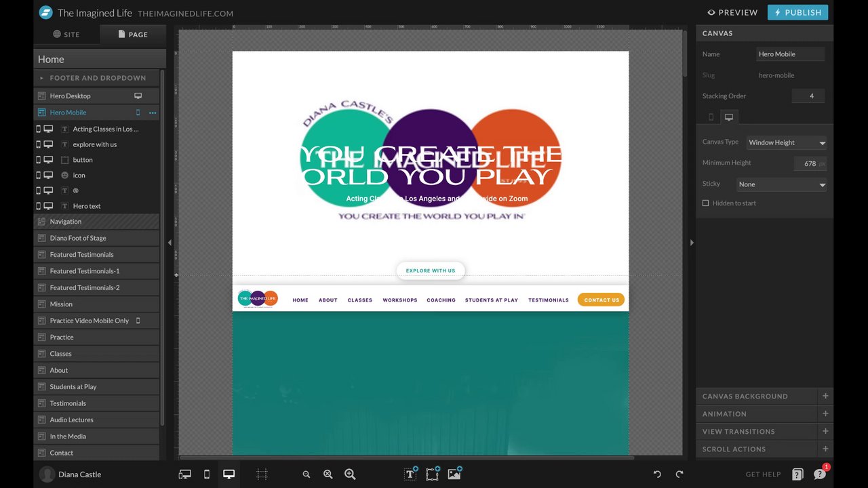This screenshot has width=868, height=488.
Task: Switch to the Site tab
Action: [66, 35]
